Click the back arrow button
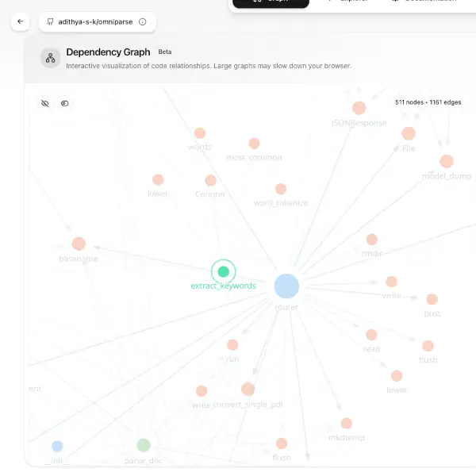The image size is (476, 476). pyautogui.click(x=21, y=22)
